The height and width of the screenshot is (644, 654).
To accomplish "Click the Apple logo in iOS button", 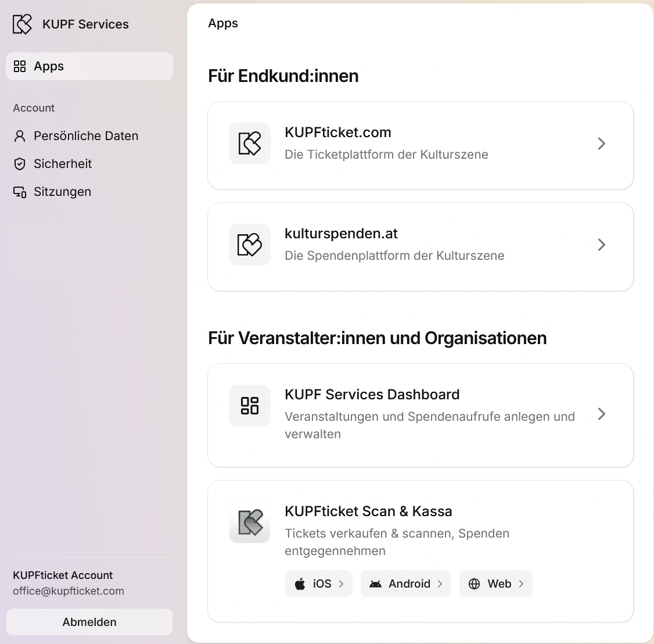I will pyautogui.click(x=300, y=584).
